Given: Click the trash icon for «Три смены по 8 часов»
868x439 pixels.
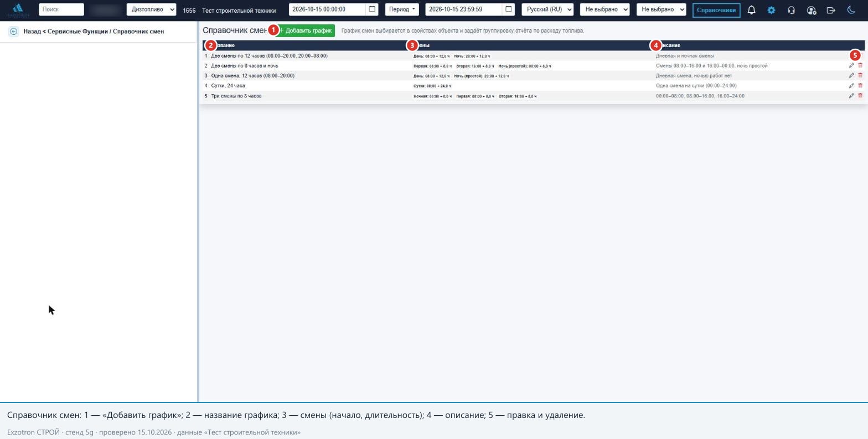Looking at the screenshot, I should (860, 96).
